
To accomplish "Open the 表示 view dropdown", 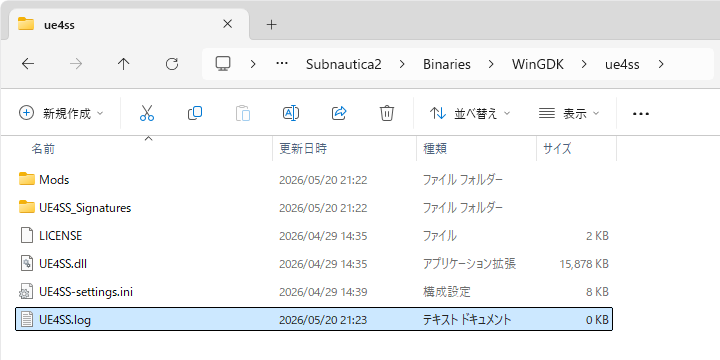I will (569, 113).
